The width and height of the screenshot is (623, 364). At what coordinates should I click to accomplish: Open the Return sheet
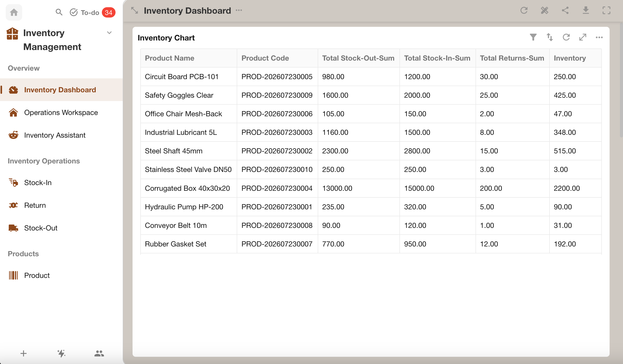pyautogui.click(x=61, y=205)
